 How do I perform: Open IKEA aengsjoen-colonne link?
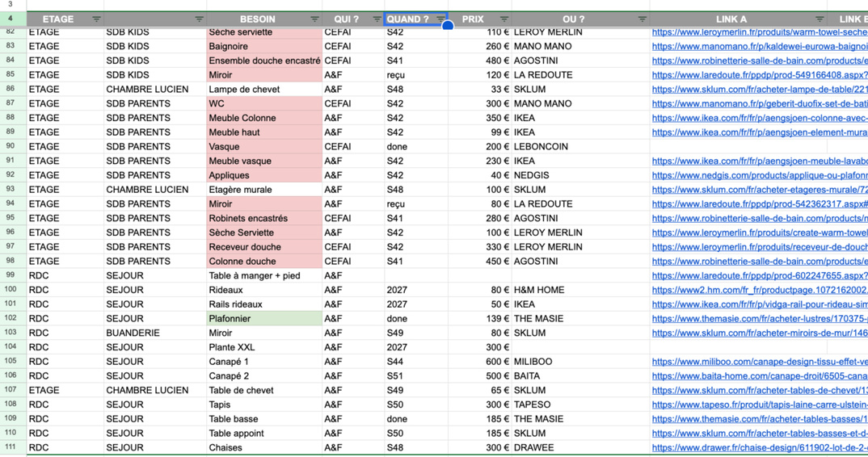(760, 119)
